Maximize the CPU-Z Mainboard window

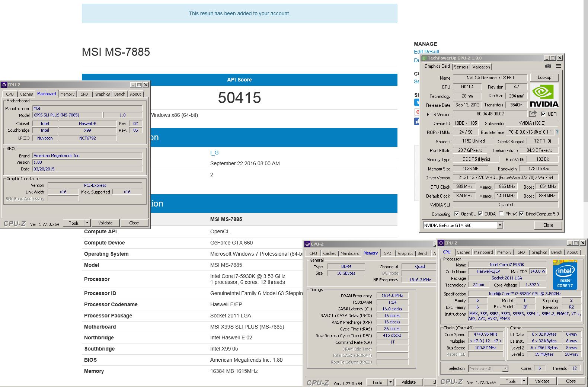pyautogui.click(x=139, y=85)
